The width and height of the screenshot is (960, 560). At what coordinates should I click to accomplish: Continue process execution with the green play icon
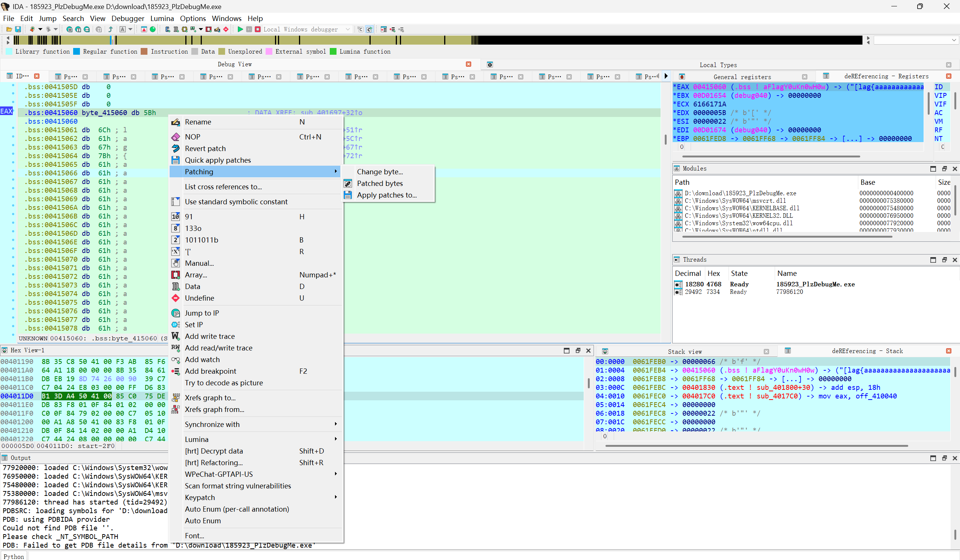point(240,29)
